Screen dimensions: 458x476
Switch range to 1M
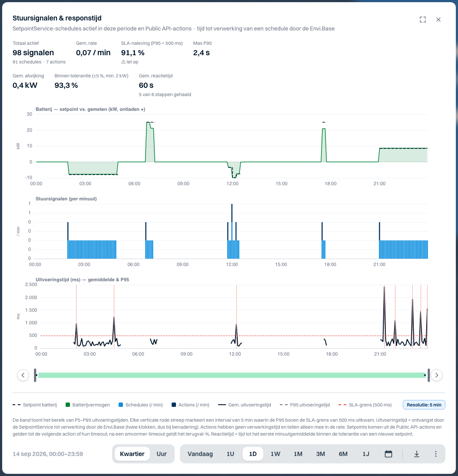(x=298, y=454)
